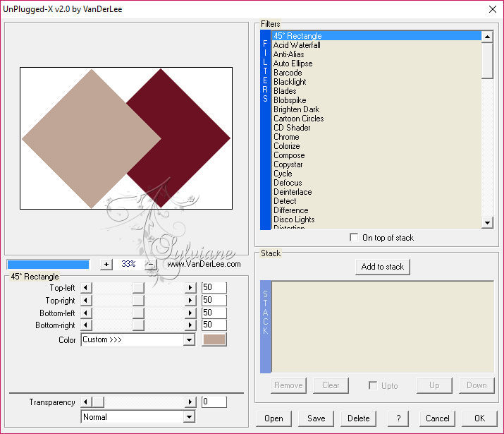This screenshot has width=504, height=434.
Task: Select Colorize filter
Action: pyautogui.click(x=376, y=146)
